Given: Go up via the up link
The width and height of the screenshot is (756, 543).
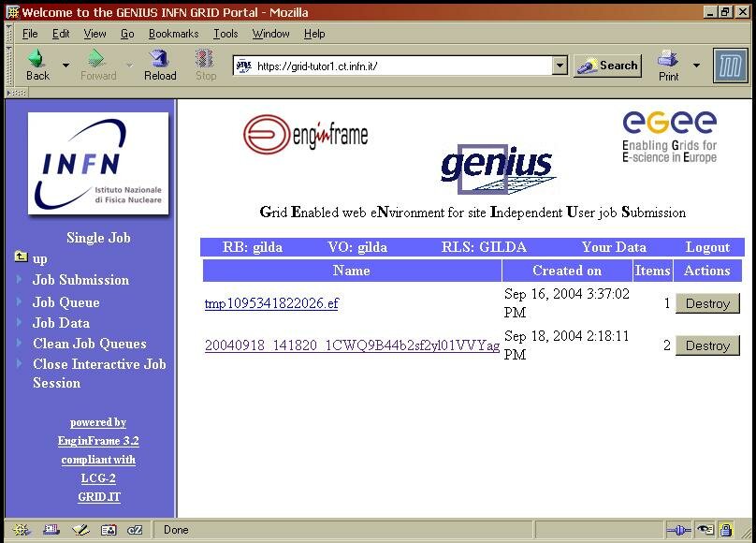Looking at the screenshot, I should coord(40,259).
